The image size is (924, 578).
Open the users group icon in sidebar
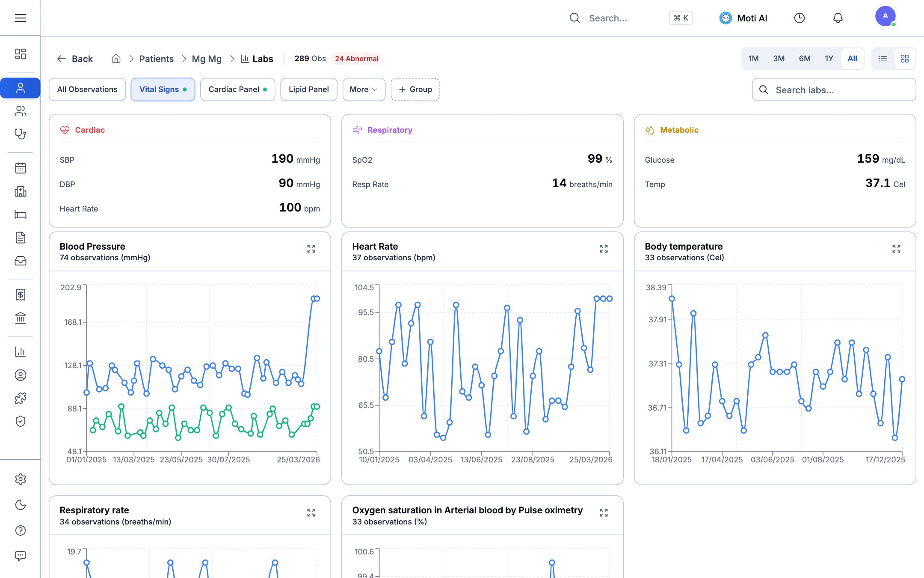coord(21,111)
